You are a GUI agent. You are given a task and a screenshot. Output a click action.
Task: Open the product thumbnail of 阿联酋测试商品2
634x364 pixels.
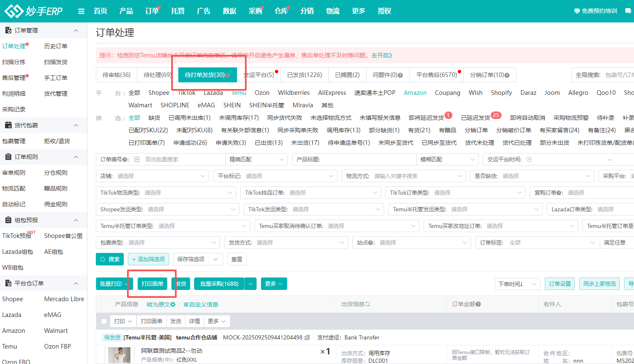point(119,355)
